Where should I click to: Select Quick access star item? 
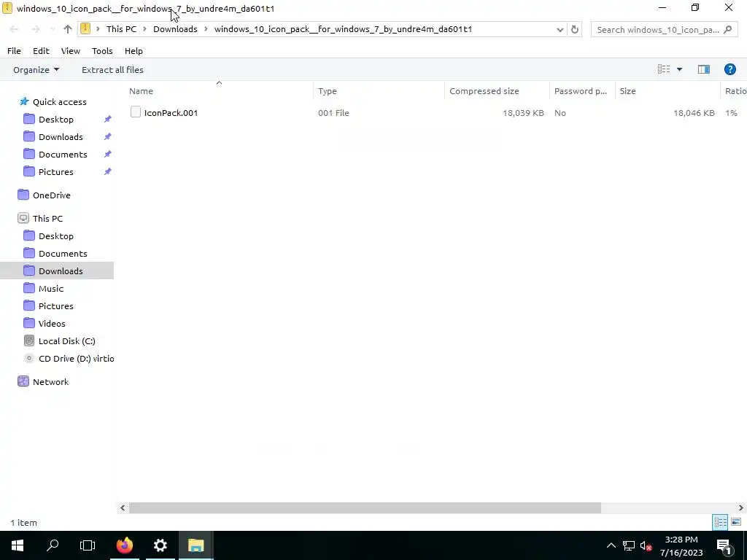click(53, 102)
